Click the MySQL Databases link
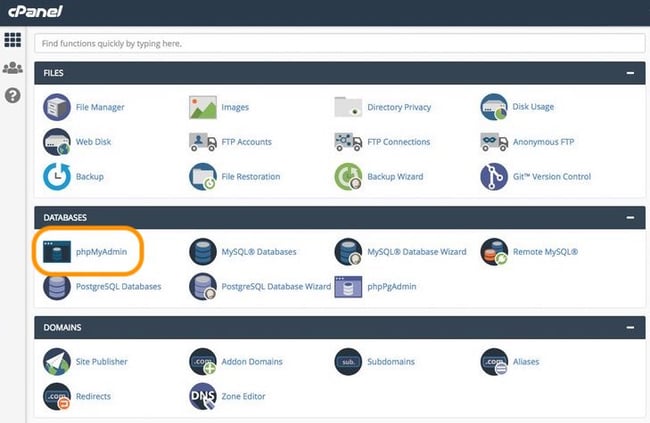Image resolution: width=650 pixels, height=423 pixels. click(259, 252)
